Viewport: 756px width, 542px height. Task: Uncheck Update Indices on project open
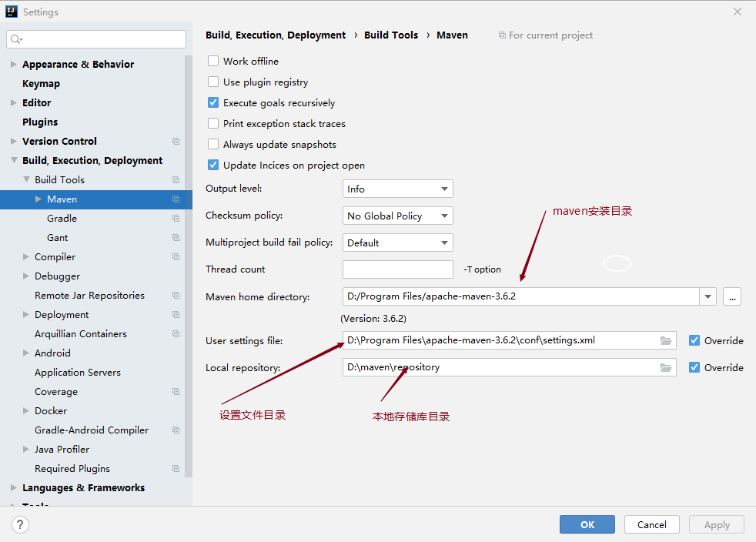[x=213, y=165]
